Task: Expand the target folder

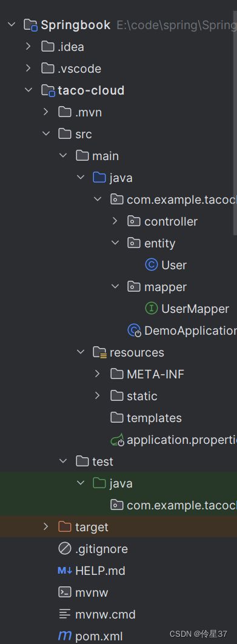Action: 45,526
